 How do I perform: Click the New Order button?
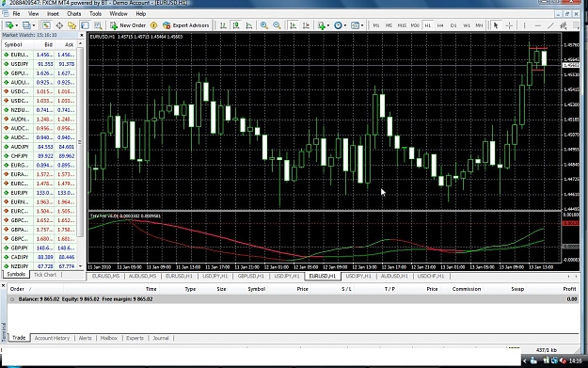pyautogui.click(x=128, y=25)
